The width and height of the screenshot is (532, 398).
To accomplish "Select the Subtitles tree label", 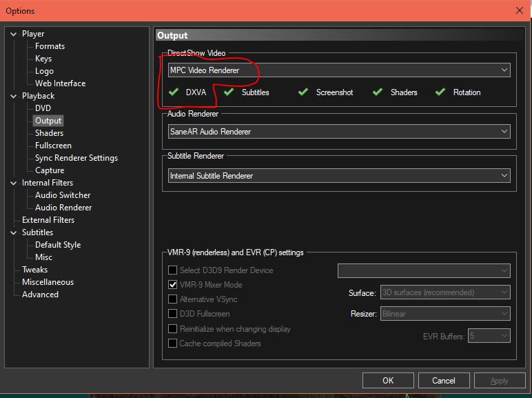I will [37, 232].
